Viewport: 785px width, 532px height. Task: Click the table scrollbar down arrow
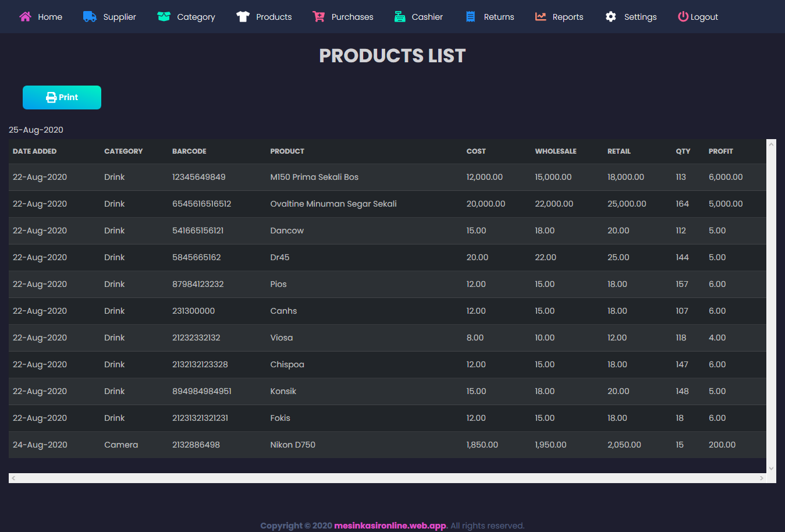[x=771, y=468]
